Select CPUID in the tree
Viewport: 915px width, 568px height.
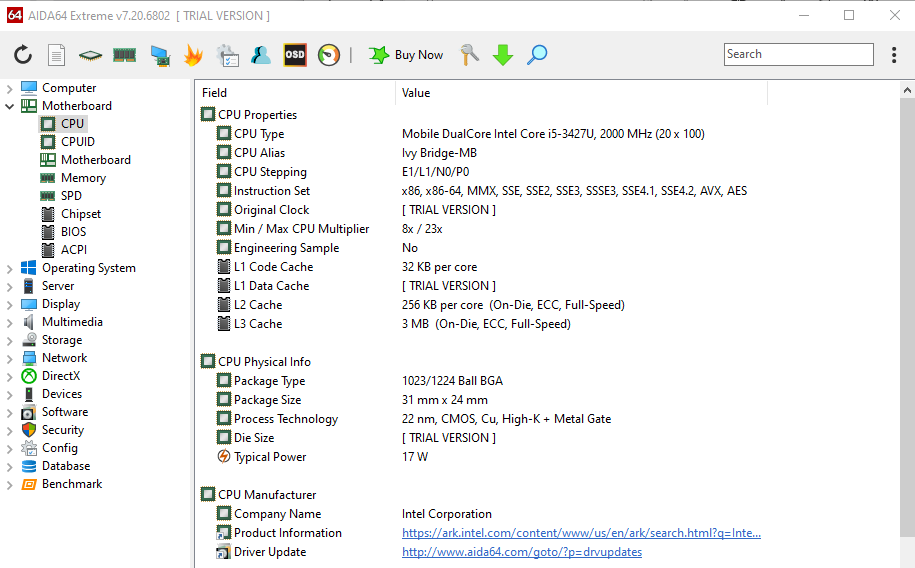click(78, 142)
